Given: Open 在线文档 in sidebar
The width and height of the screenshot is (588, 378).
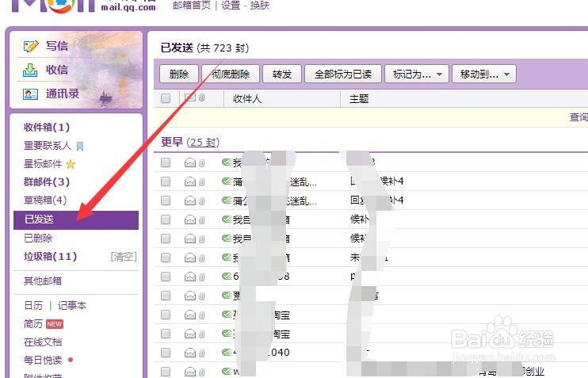Looking at the screenshot, I should point(43,342).
